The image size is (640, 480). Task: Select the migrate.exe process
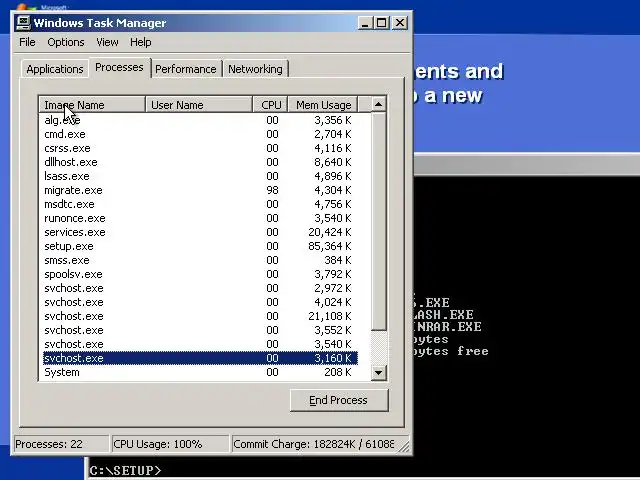(x=200, y=190)
